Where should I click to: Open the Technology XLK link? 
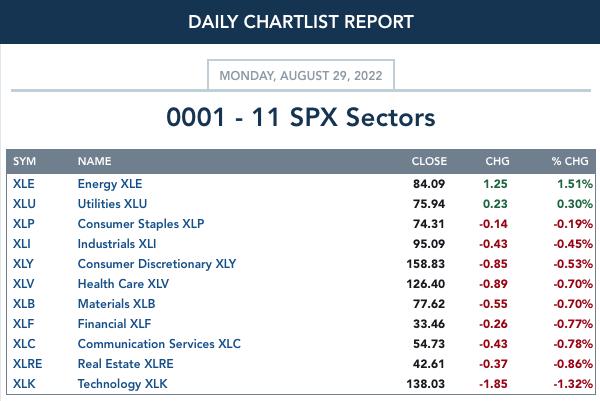(122, 384)
